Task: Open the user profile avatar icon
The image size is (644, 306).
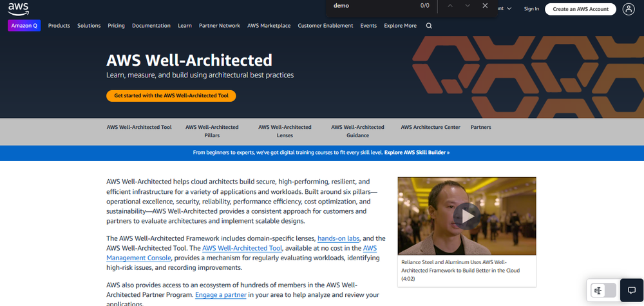Action: point(629,9)
